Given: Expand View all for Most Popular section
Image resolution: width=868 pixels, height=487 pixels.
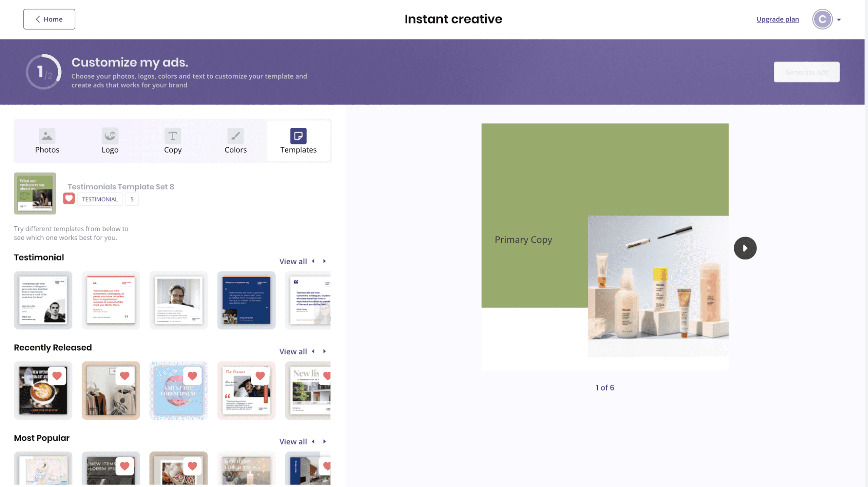Looking at the screenshot, I should pos(293,442).
